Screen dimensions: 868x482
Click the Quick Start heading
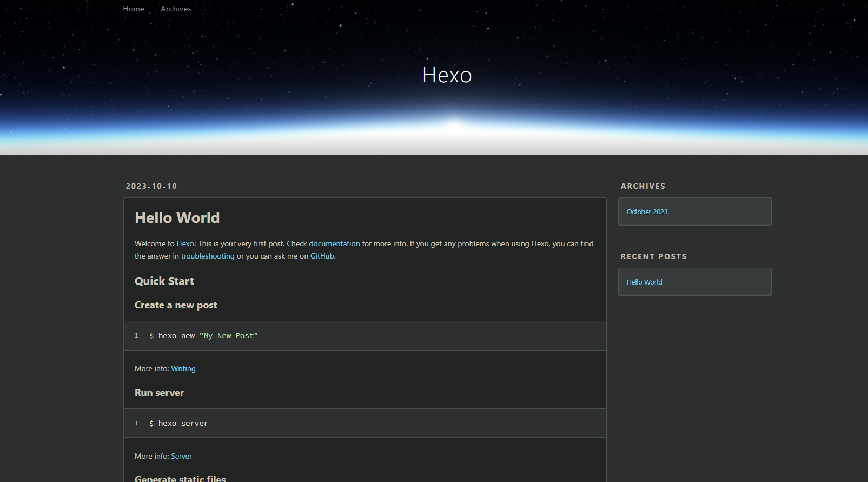[164, 281]
